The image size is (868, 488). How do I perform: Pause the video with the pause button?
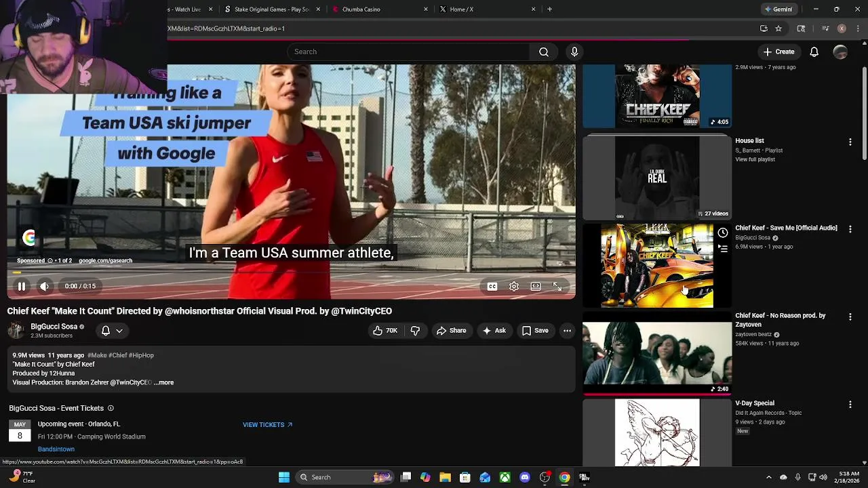[22, 286]
